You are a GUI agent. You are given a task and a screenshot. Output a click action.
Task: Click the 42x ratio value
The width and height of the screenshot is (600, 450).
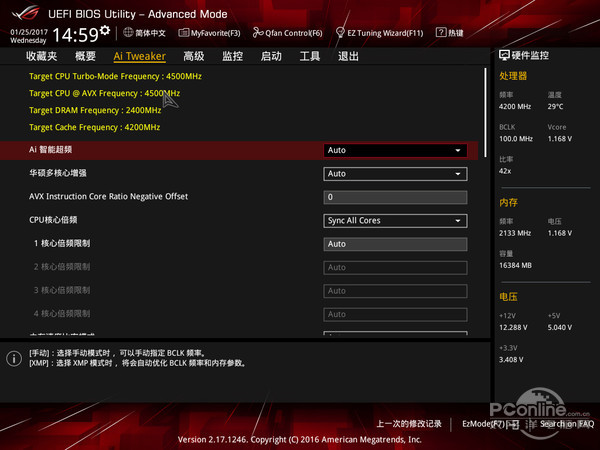[505, 171]
